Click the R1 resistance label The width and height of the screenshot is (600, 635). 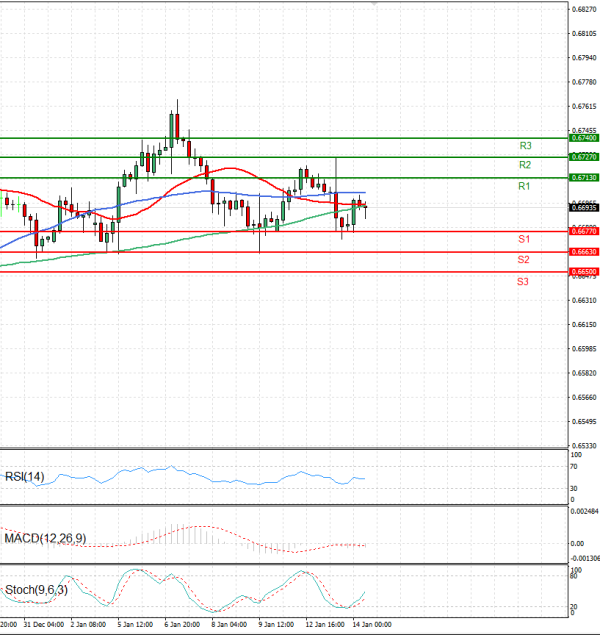click(523, 187)
